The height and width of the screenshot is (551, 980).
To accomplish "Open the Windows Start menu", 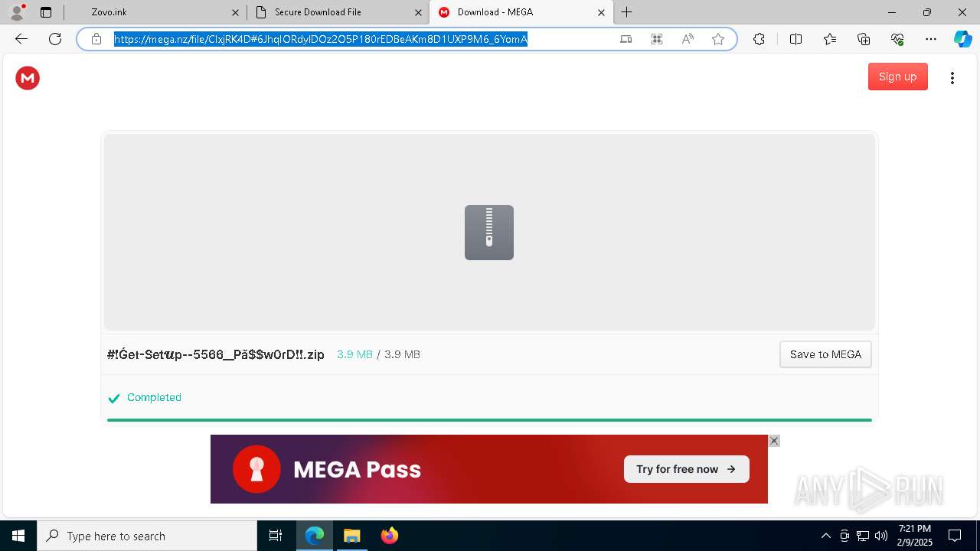I will coord(18,536).
